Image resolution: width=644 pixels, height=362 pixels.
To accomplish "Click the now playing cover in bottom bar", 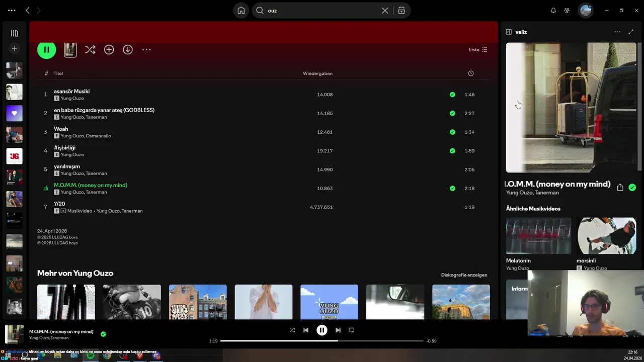I will coord(14,334).
